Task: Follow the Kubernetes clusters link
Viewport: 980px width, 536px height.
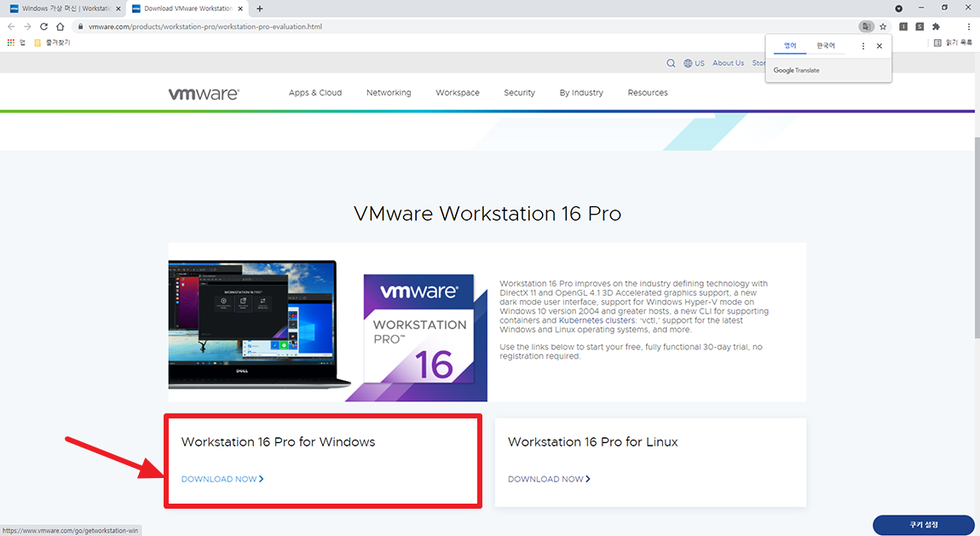Action: [x=597, y=320]
